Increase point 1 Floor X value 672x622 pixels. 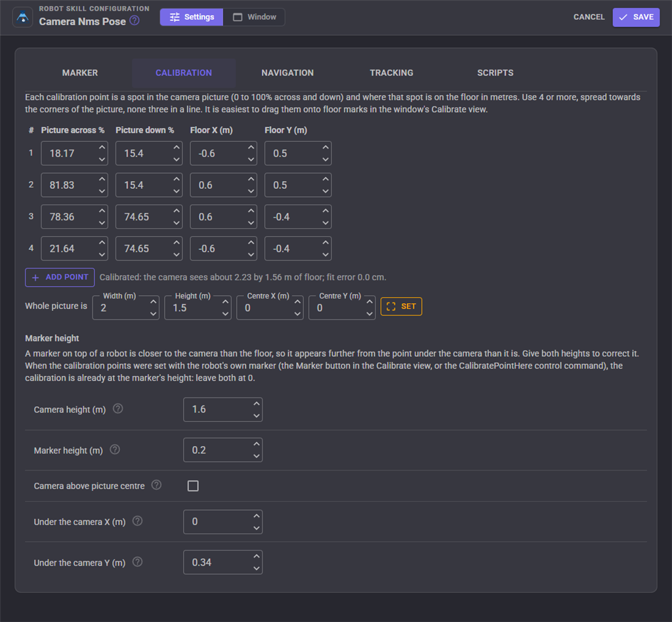pos(251,148)
